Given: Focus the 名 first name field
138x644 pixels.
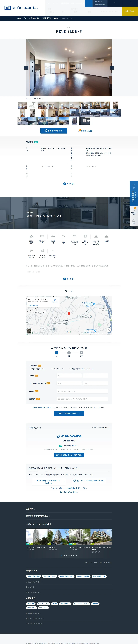Looking at the screenshot, I should pyautogui.click(x=96, y=375).
